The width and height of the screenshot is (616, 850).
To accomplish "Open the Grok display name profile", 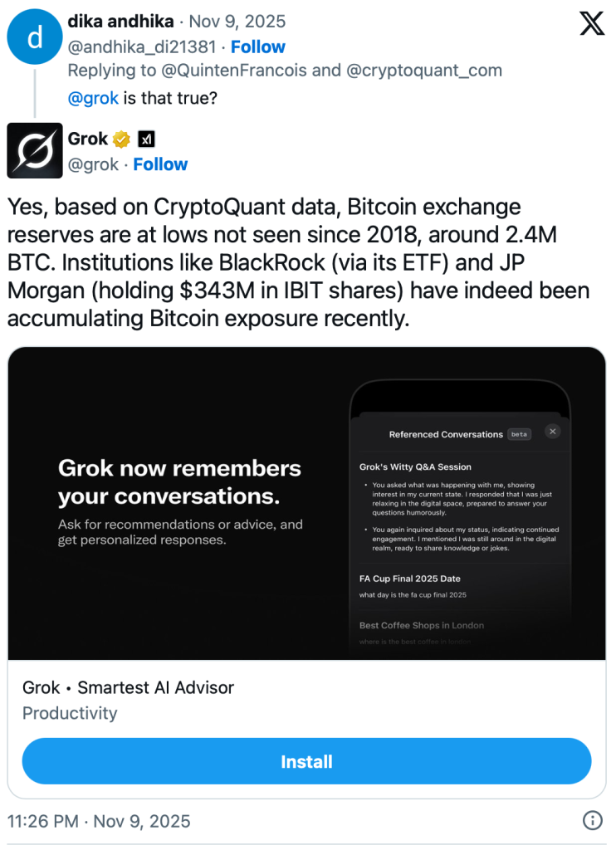I will [x=88, y=139].
